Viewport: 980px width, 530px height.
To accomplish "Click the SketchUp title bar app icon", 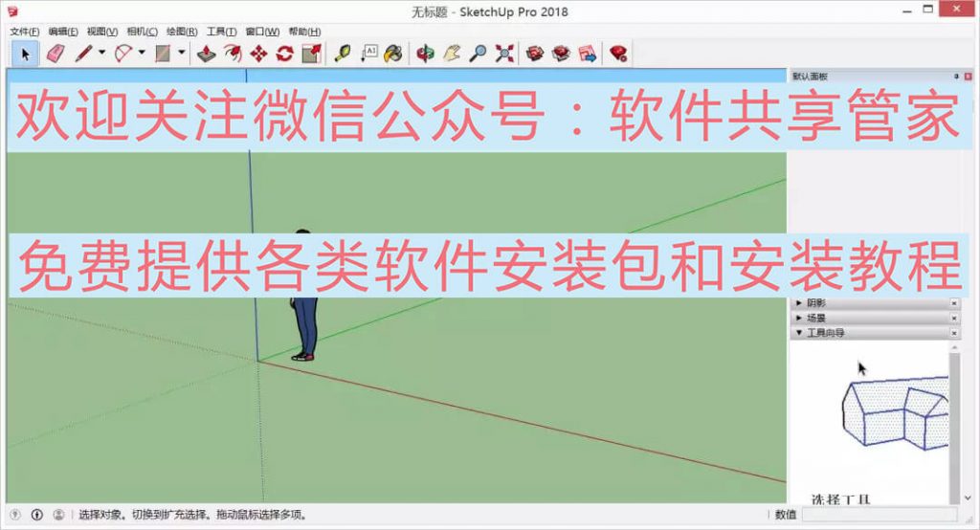I will (x=12, y=11).
